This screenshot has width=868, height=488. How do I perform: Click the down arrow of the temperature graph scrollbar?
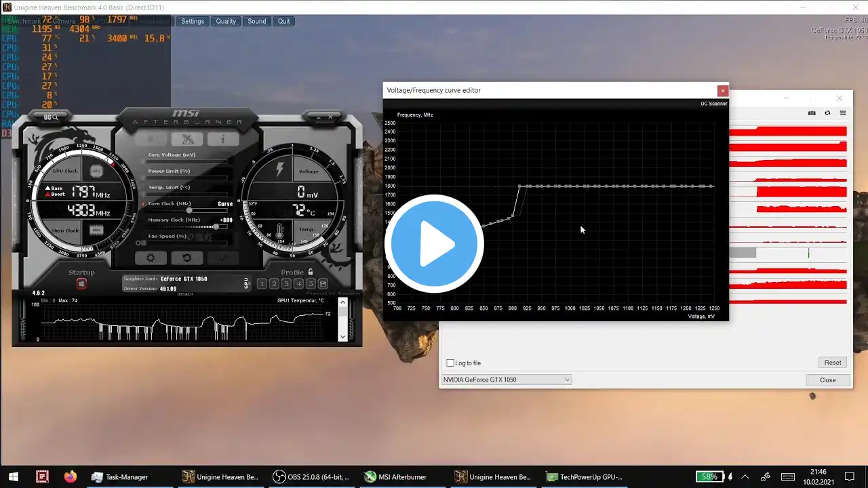click(342, 336)
